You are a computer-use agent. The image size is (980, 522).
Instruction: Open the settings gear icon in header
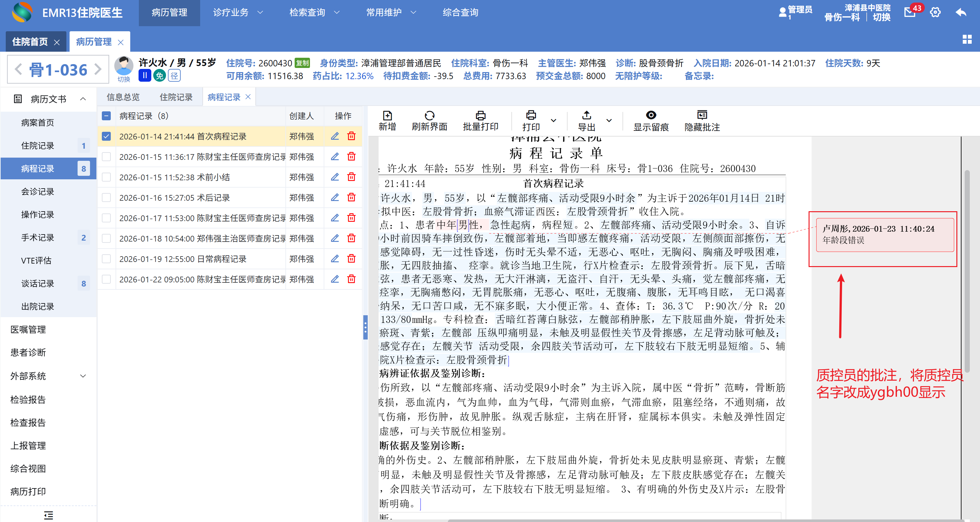935,12
